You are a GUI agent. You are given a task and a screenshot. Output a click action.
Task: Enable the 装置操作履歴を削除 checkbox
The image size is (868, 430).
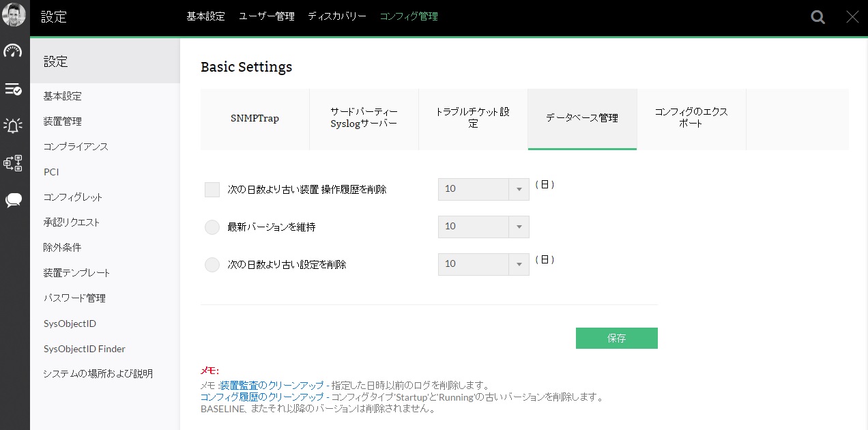(x=212, y=190)
